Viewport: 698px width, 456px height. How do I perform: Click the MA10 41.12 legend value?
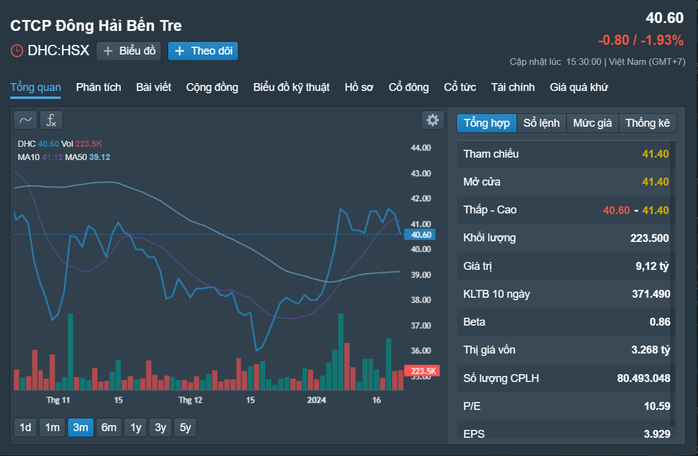pos(52,157)
